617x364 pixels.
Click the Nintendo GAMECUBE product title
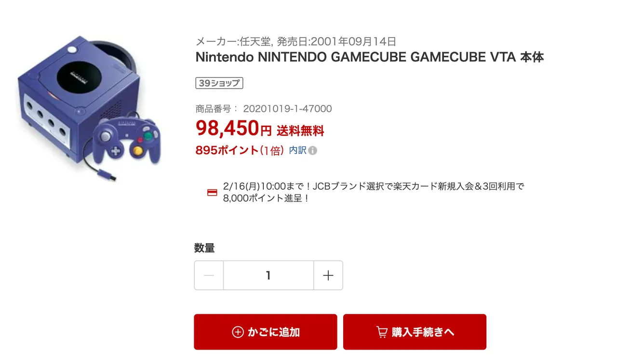click(369, 57)
